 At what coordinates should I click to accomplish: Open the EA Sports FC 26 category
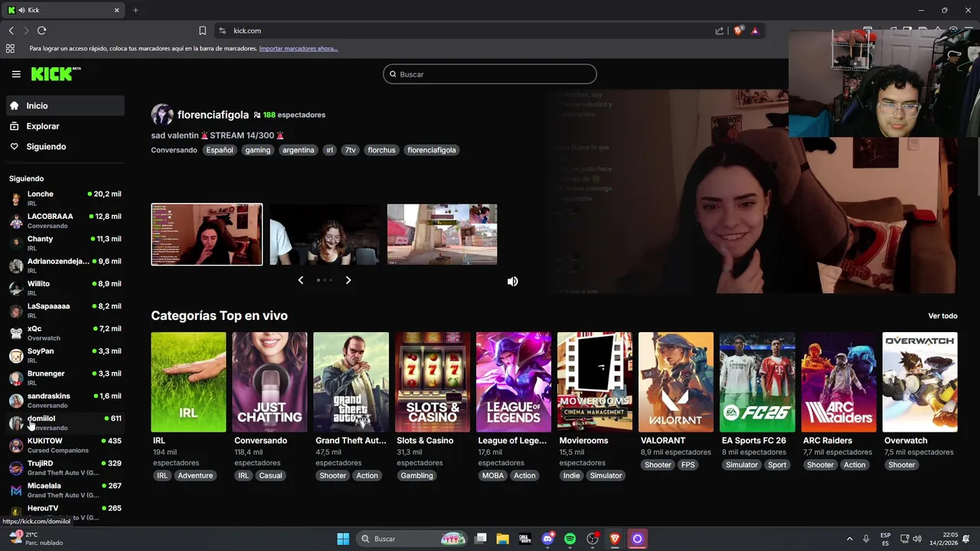coord(757,382)
